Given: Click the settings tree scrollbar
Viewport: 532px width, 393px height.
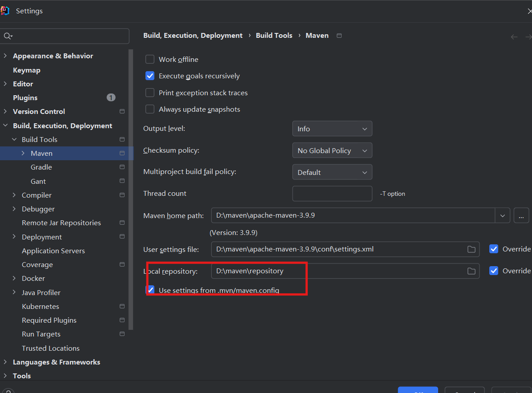Looking at the screenshot, I should (131, 189).
